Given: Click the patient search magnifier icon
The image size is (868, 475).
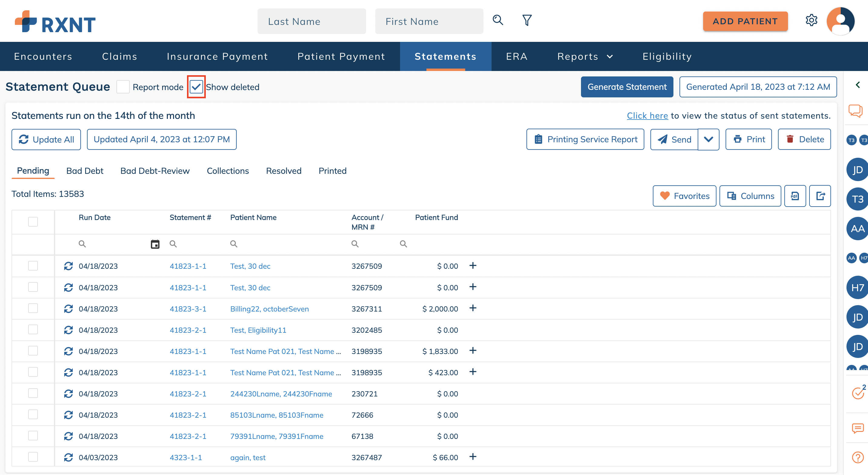Looking at the screenshot, I should pyautogui.click(x=498, y=20).
